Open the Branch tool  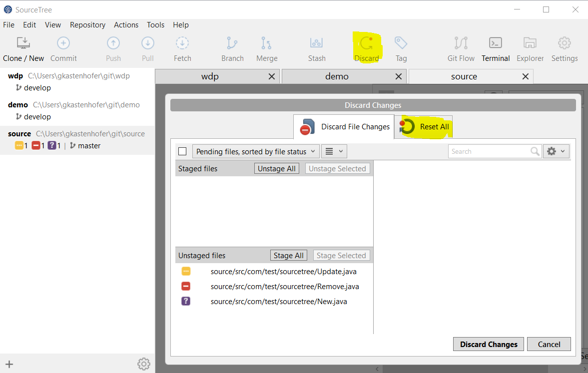coord(232,49)
